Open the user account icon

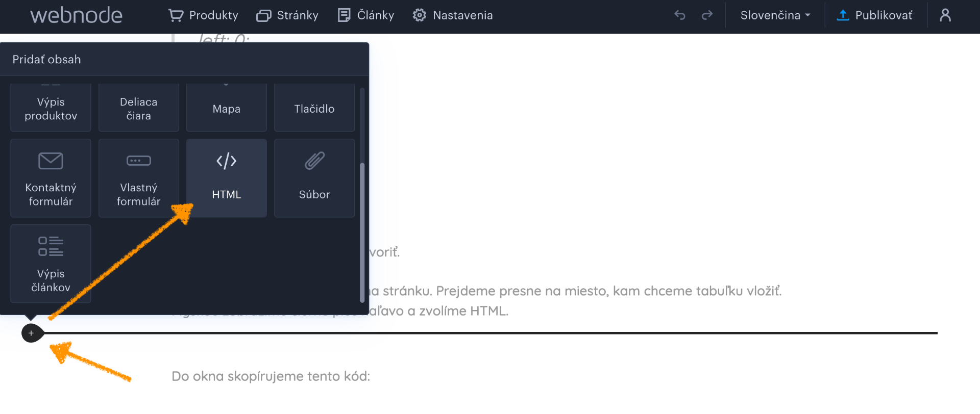point(945,15)
